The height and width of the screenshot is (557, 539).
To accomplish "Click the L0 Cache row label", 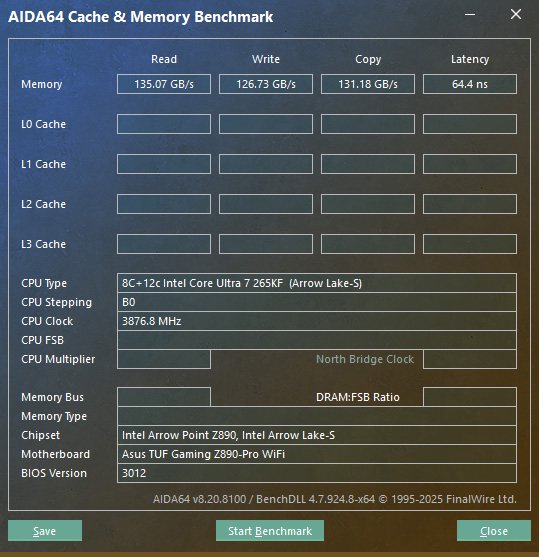I will click(43, 124).
